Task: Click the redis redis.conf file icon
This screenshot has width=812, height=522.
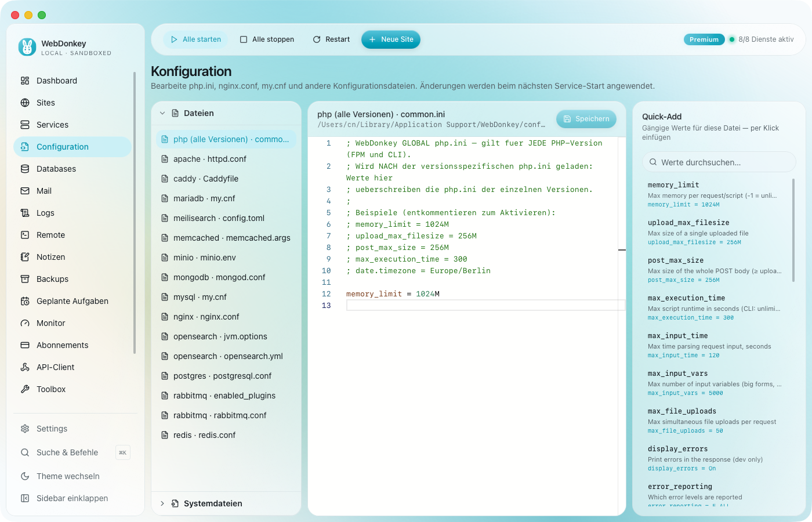Action: pos(165,435)
